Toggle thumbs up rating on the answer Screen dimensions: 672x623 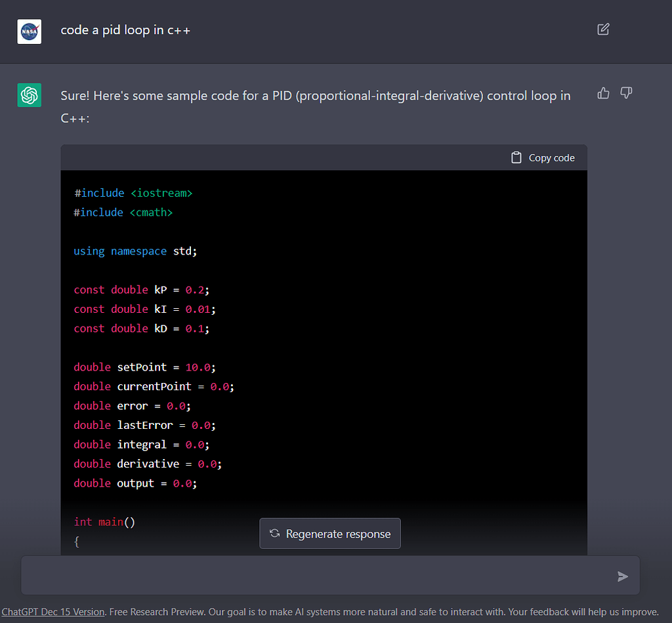[x=602, y=93]
